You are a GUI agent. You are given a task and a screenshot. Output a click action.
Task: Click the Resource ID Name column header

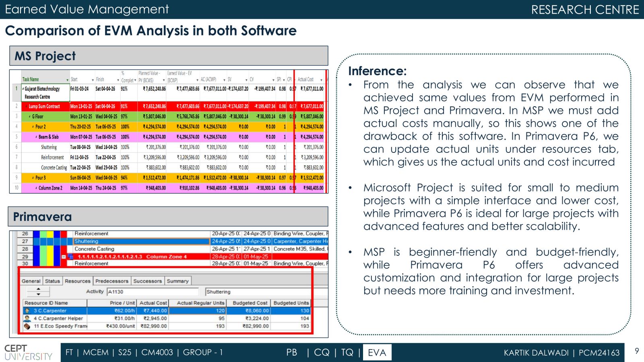[55, 303]
